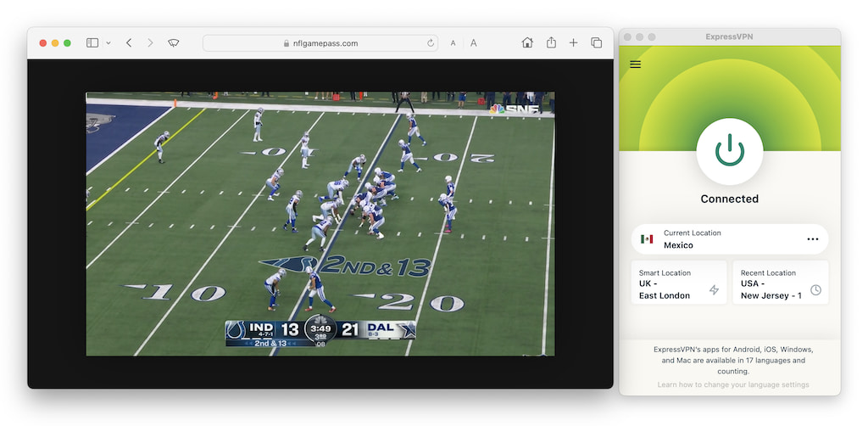Image resolution: width=868 pixels, height=426 pixels.
Task: Show the Safari tab overview
Action: coord(596,42)
